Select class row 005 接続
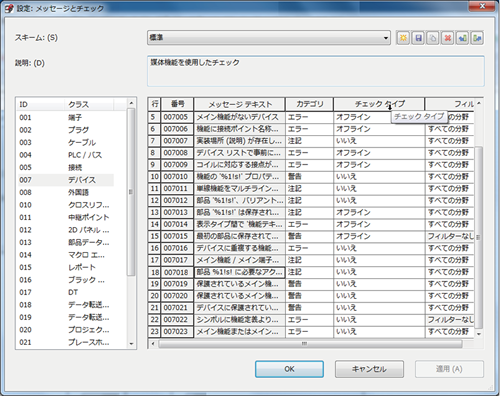Viewport: 500px width, 396px height. [65, 167]
